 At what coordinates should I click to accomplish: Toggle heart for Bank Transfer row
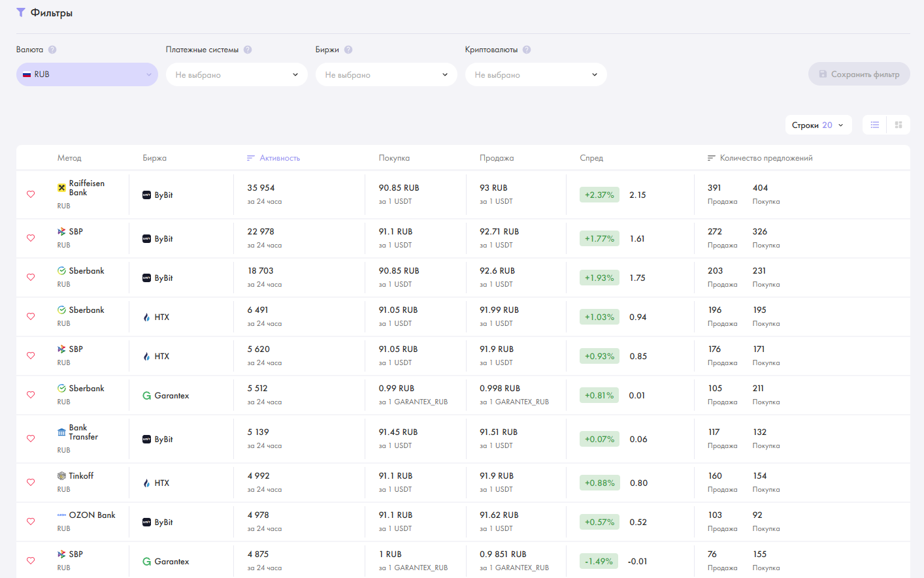tap(31, 439)
